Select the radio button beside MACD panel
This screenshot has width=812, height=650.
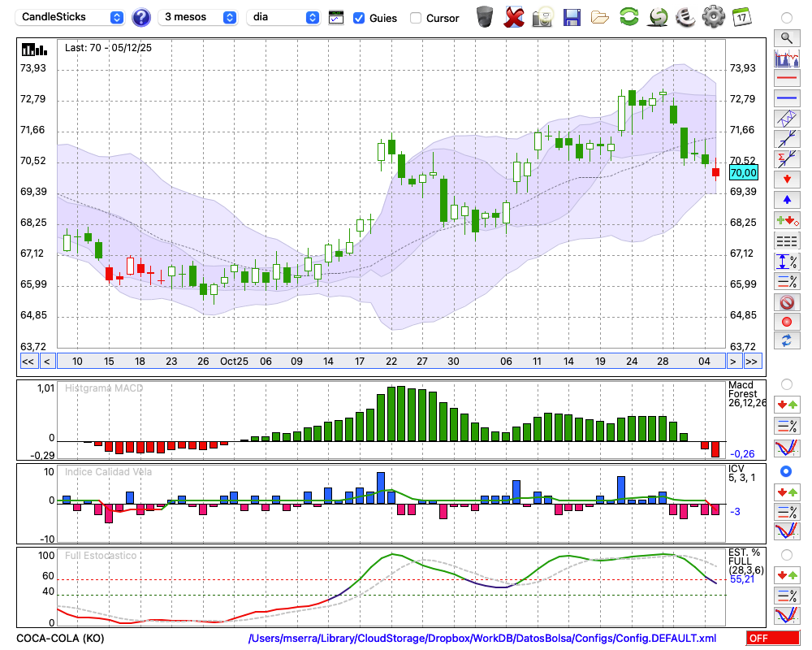click(x=785, y=383)
